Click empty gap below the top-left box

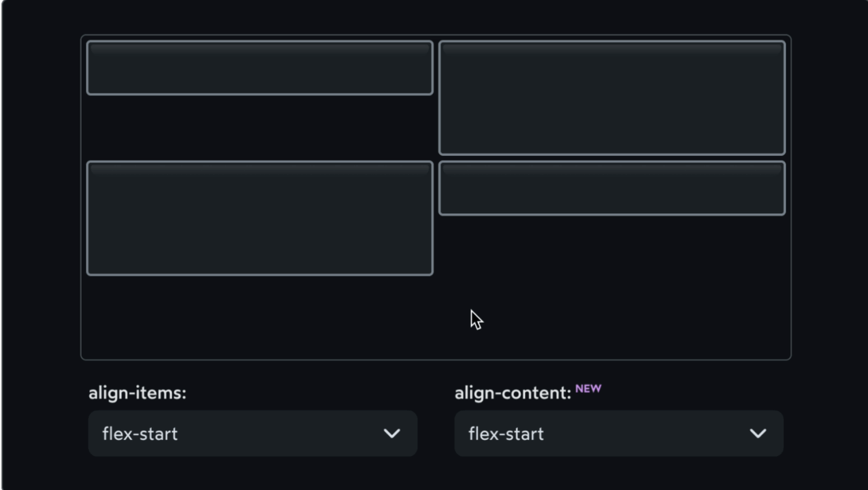pos(259,128)
